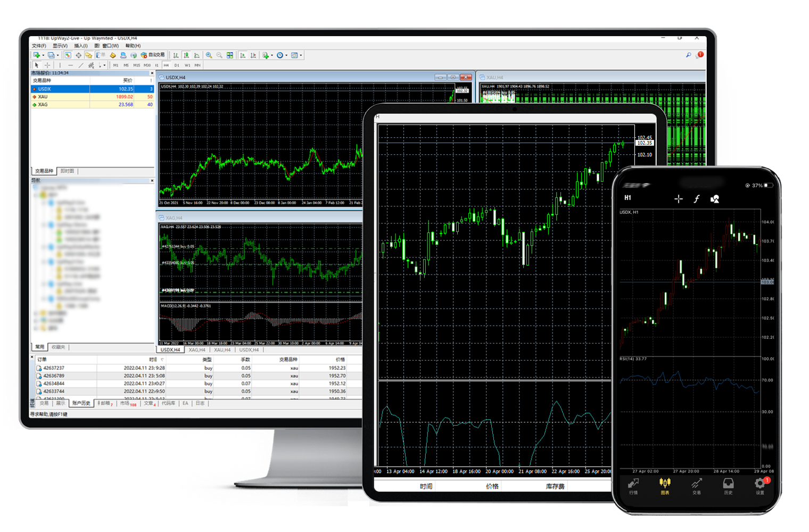809x532 pixels.
Task: Switch chart to H4 timeframe button
Action: pos(166,65)
